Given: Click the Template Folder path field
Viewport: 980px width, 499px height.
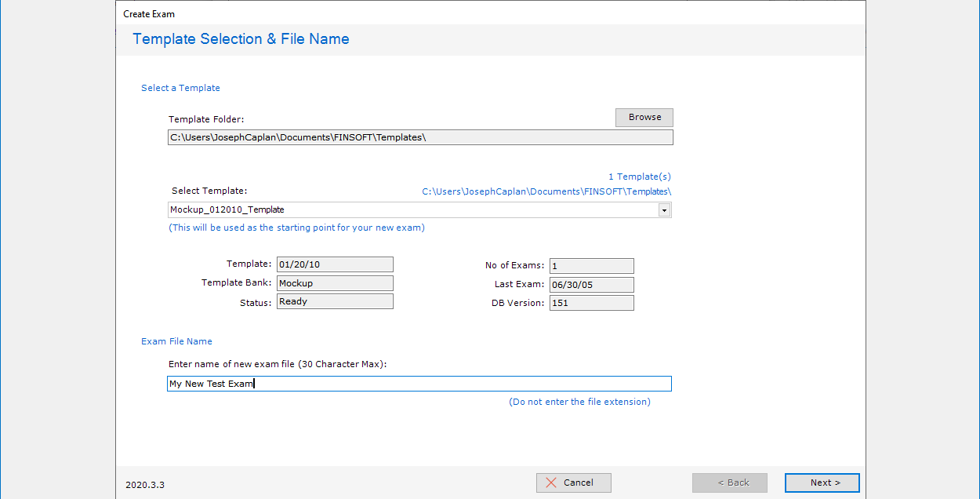Looking at the screenshot, I should (x=419, y=137).
